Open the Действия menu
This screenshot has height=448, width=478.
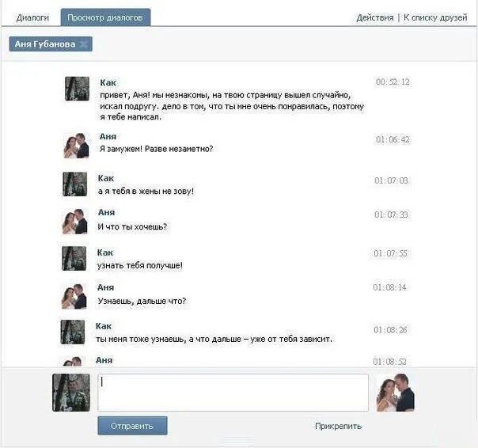tap(375, 17)
